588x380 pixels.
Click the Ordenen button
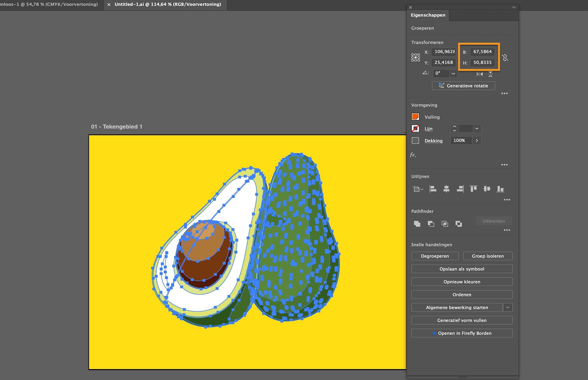pos(462,294)
